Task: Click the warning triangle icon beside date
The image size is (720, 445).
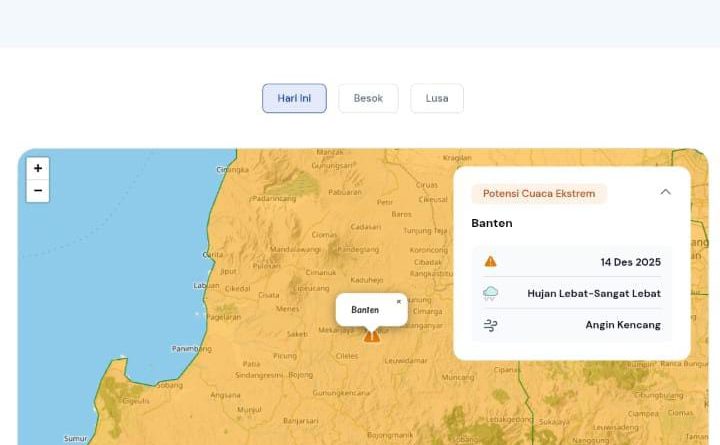Action: [490, 262]
